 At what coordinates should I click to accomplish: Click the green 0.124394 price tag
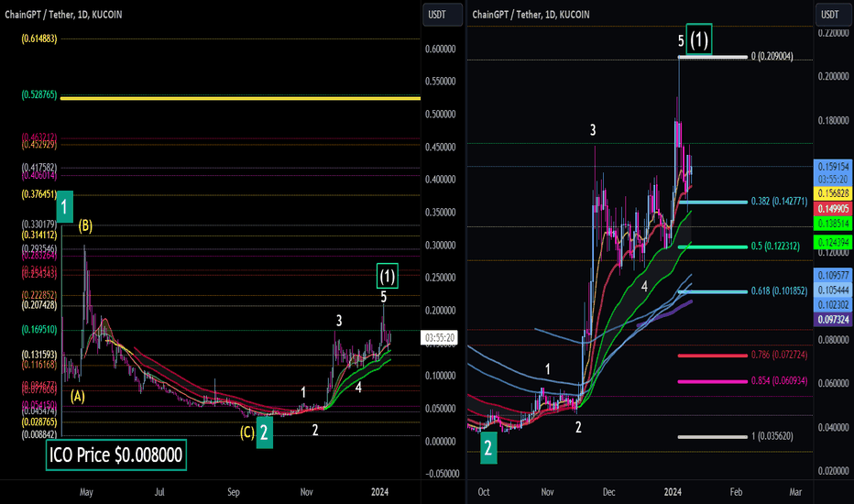pos(833,242)
